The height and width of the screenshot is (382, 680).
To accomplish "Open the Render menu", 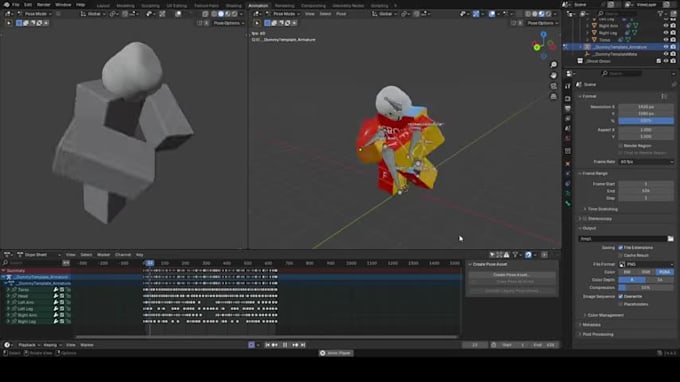I will coord(43,5).
